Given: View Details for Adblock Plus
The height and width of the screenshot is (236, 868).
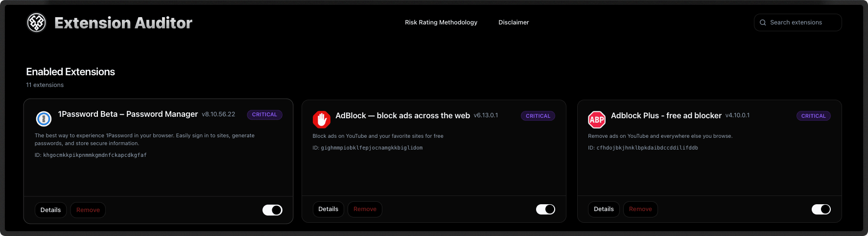Looking at the screenshot, I should tap(604, 209).
